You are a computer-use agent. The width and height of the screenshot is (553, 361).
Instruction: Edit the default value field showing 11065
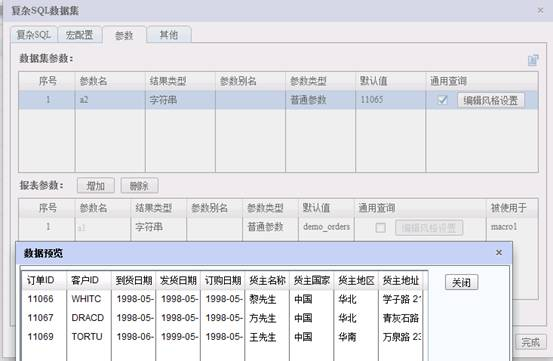[390, 100]
